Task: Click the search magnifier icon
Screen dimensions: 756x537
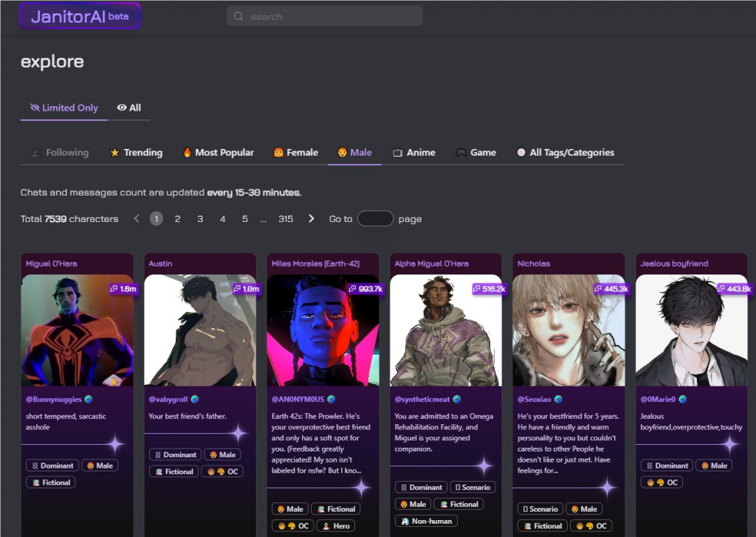Action: [238, 16]
